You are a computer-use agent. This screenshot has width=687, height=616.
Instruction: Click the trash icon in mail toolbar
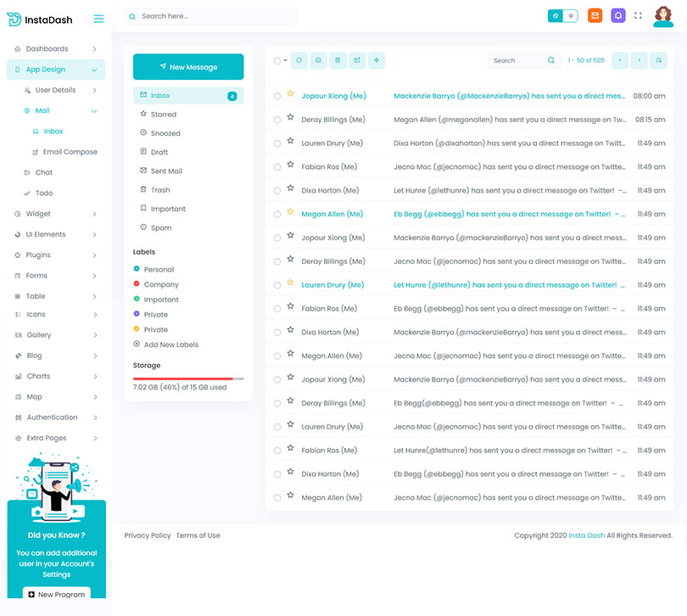338,60
